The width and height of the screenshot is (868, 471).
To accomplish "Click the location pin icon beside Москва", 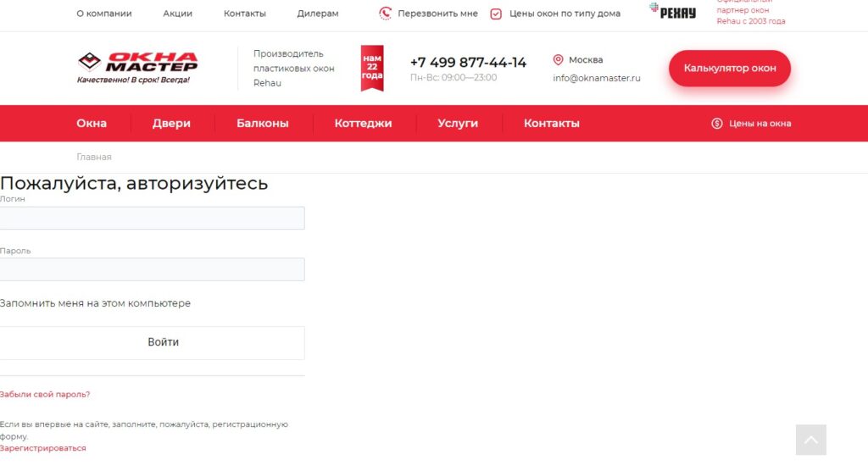I will point(558,60).
